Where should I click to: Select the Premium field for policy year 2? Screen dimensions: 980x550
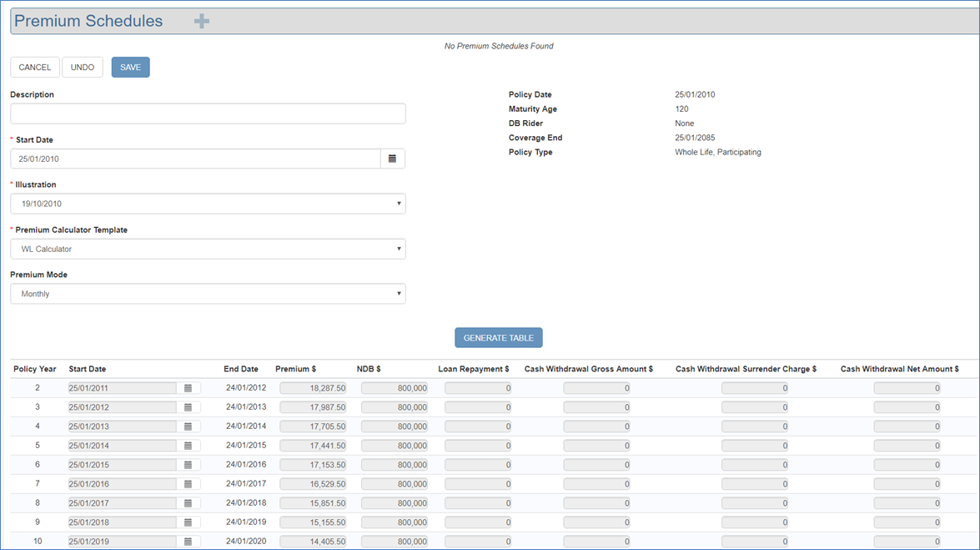pos(313,388)
